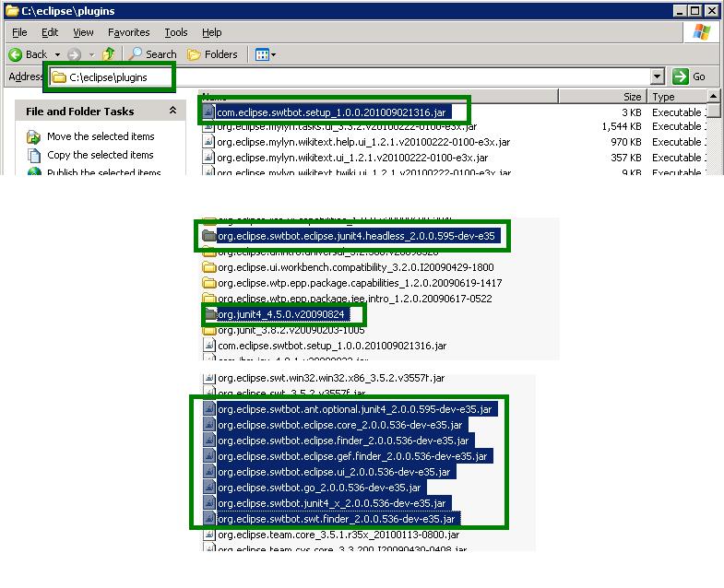Click Publish the selected items link

point(104,171)
